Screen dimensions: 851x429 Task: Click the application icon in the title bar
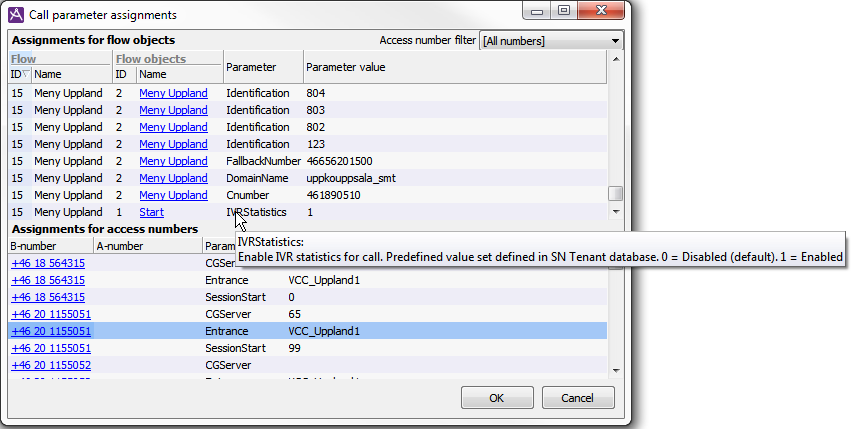pos(16,14)
